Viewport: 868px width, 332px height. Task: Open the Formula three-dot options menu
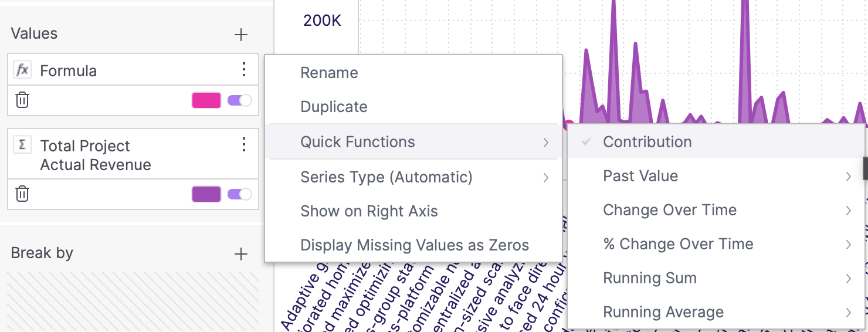tap(244, 70)
